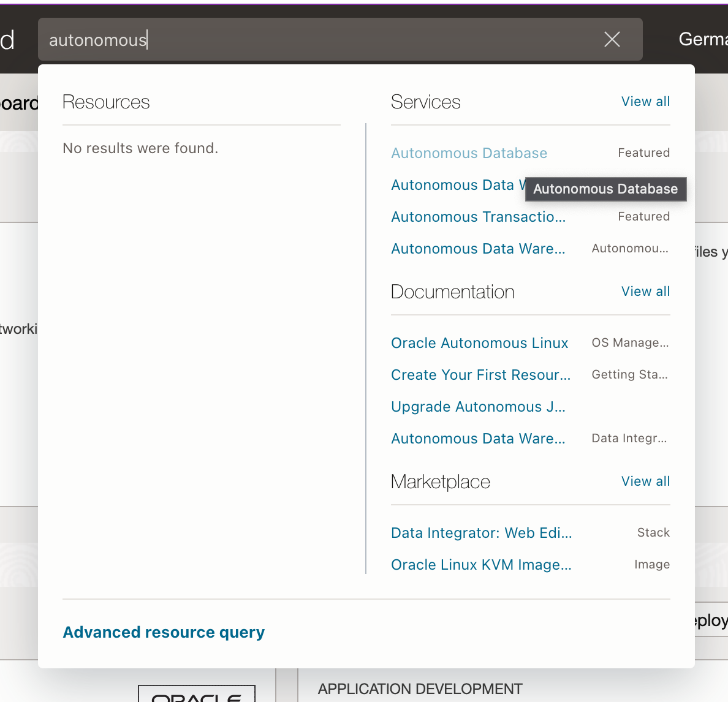The height and width of the screenshot is (702, 728).
Task: Click the Documentation section heading
Action: pyautogui.click(x=452, y=292)
